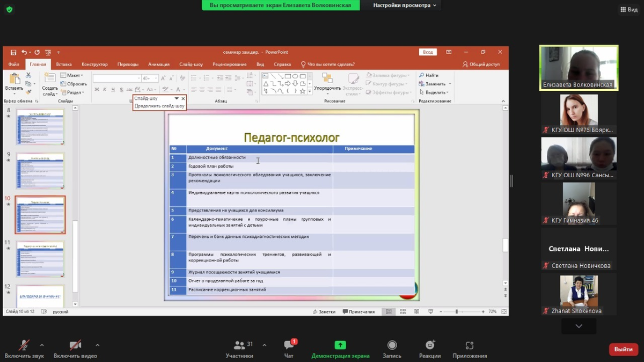This screenshot has width=644, height=362.
Task: Select slide 11 thumbnail
Action: click(x=40, y=258)
